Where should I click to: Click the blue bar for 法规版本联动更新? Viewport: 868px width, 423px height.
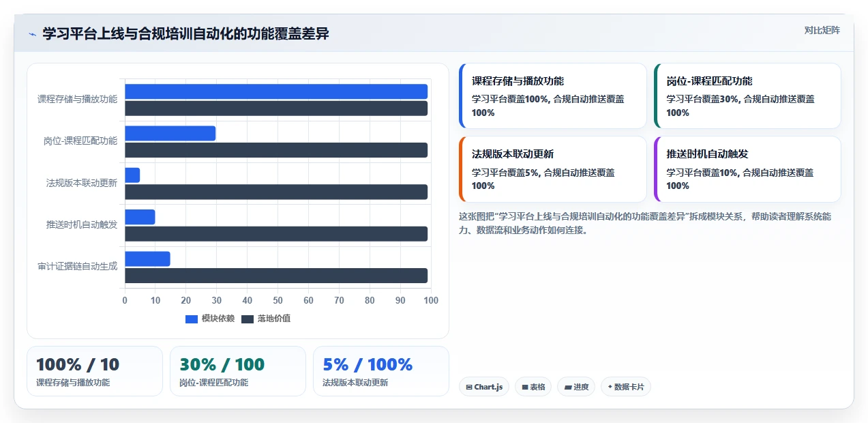coord(132,175)
